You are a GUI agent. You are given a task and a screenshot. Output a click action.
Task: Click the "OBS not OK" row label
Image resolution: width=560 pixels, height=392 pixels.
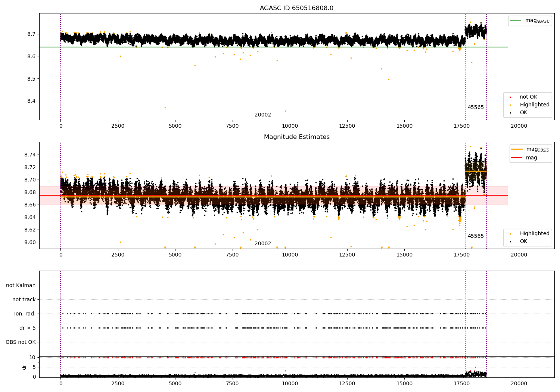(x=21, y=342)
